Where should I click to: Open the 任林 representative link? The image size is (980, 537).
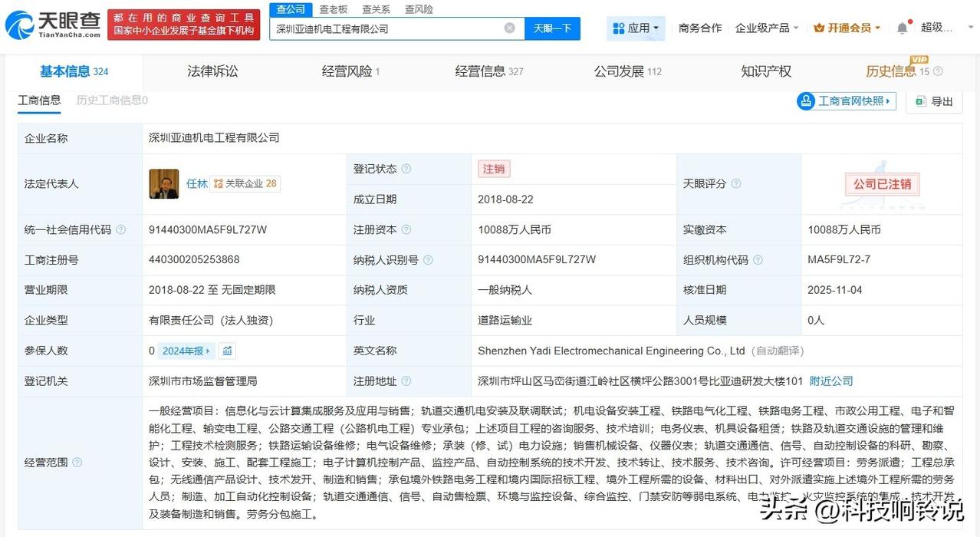click(197, 184)
